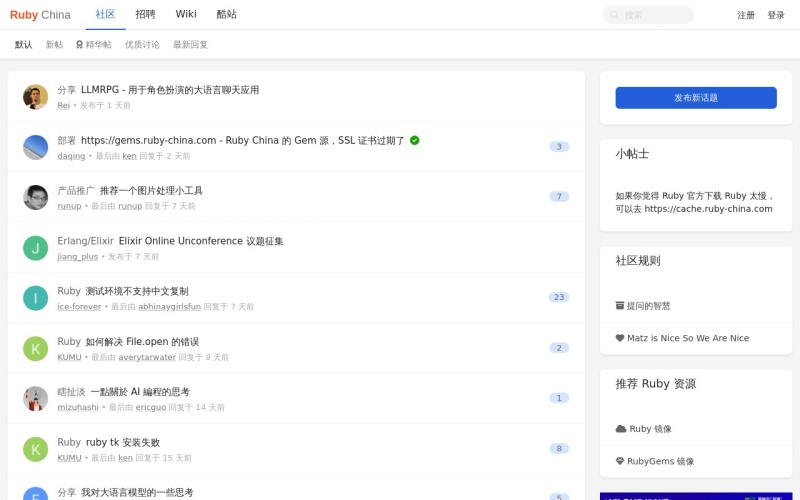
Task: Open reply count 7 on 图片处理 post
Action: click(x=559, y=196)
